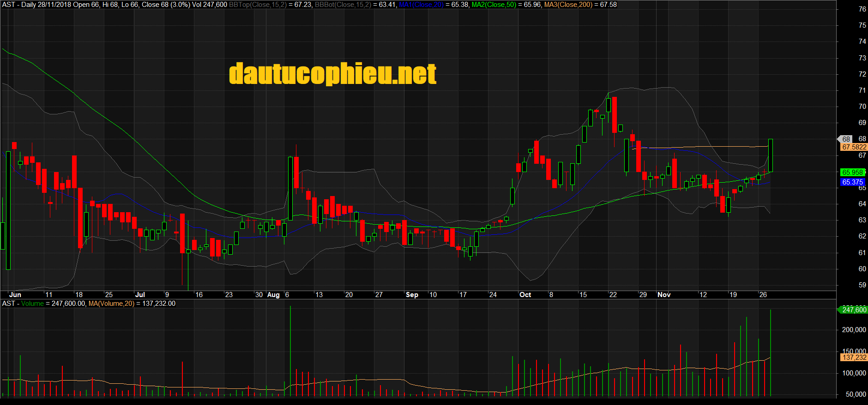The height and width of the screenshot is (405, 868).
Task: Click date axis label 26 after Nov
Action: (763, 295)
